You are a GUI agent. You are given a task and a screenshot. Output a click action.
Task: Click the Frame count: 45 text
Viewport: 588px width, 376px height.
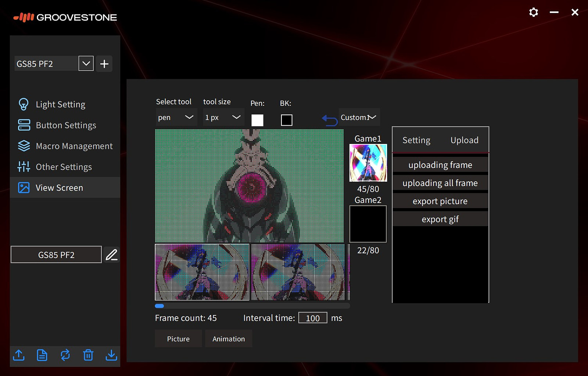click(186, 318)
